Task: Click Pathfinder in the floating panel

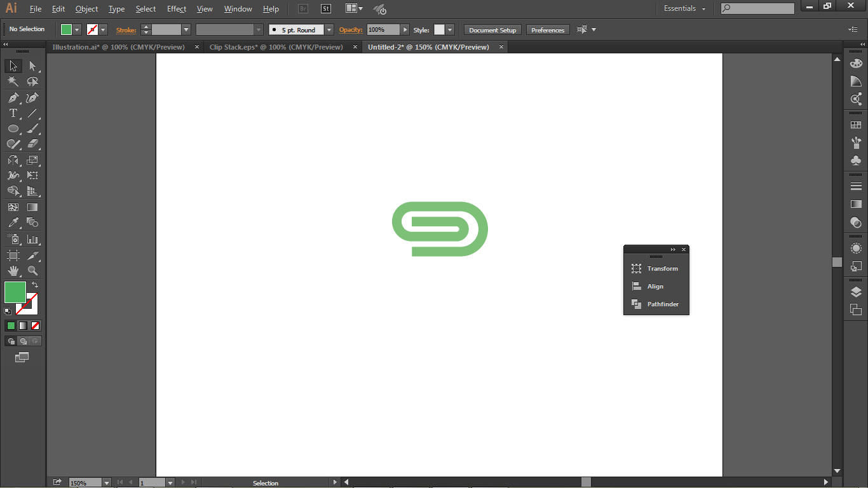Action: pos(663,304)
